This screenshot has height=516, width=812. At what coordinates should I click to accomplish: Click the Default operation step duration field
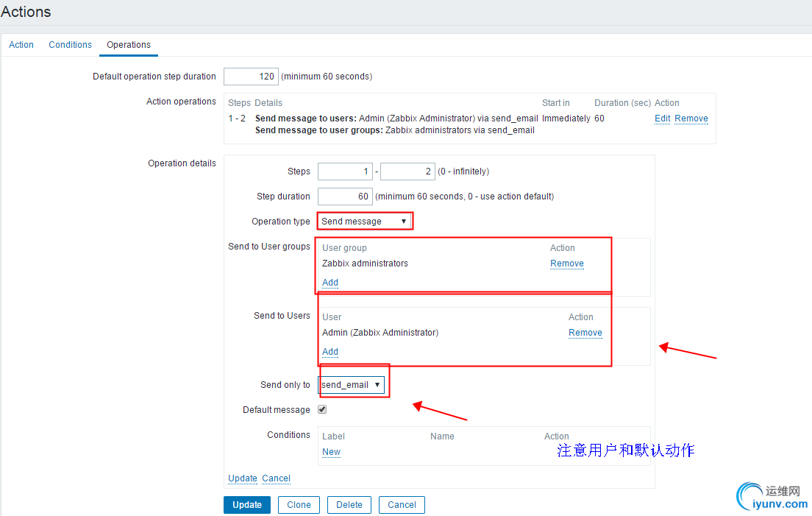251,76
